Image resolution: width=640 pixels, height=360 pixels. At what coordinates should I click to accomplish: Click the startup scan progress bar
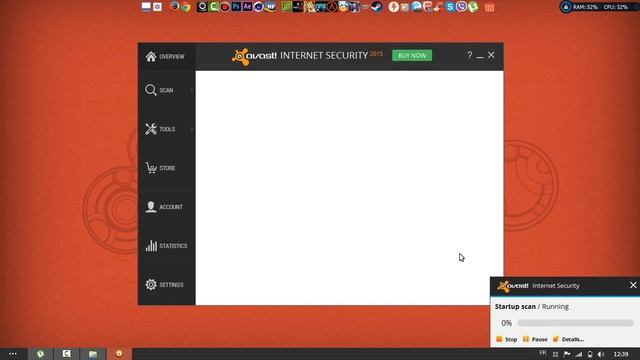[575, 323]
